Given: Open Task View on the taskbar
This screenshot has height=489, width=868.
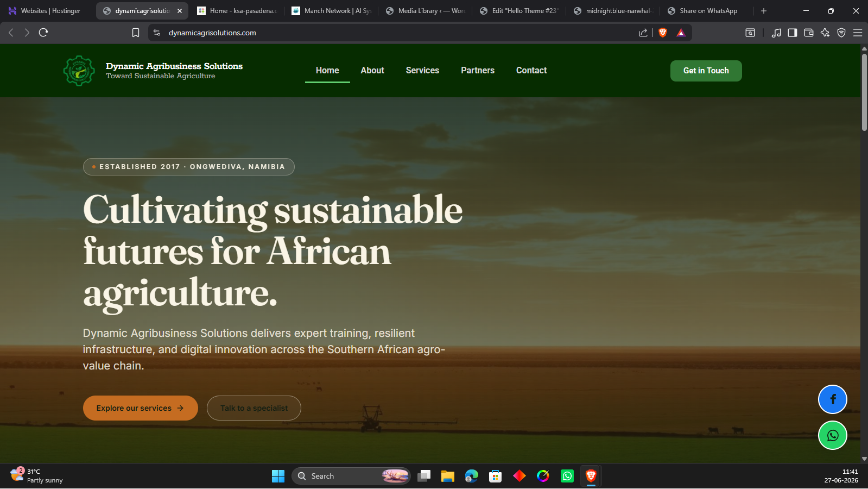Looking at the screenshot, I should tap(424, 476).
